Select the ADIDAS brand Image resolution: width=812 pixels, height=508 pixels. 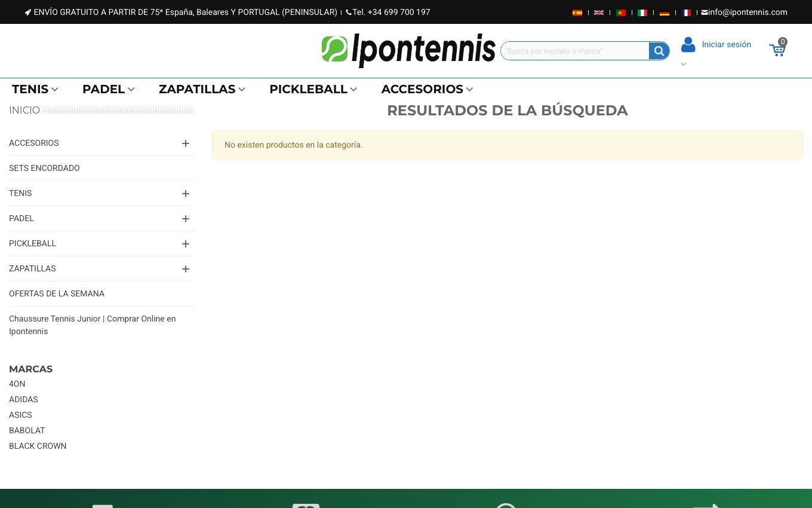tap(23, 399)
